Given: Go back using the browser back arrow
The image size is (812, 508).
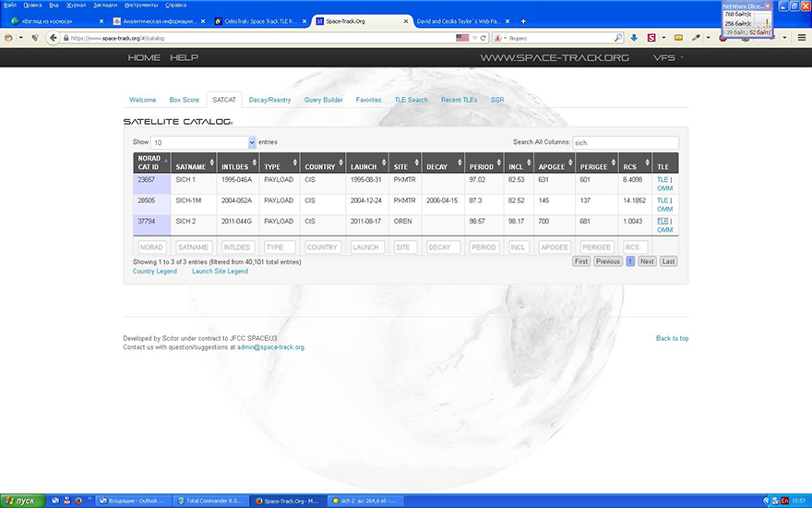Looking at the screenshot, I should coord(53,38).
